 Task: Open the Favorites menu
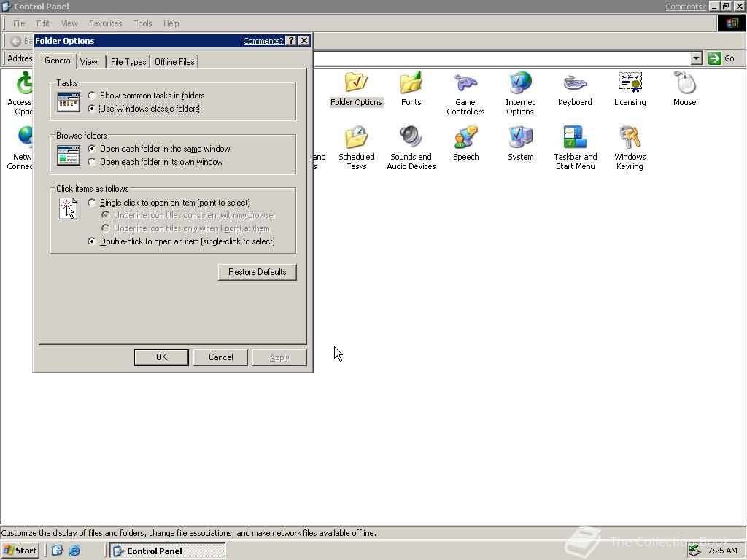105,23
